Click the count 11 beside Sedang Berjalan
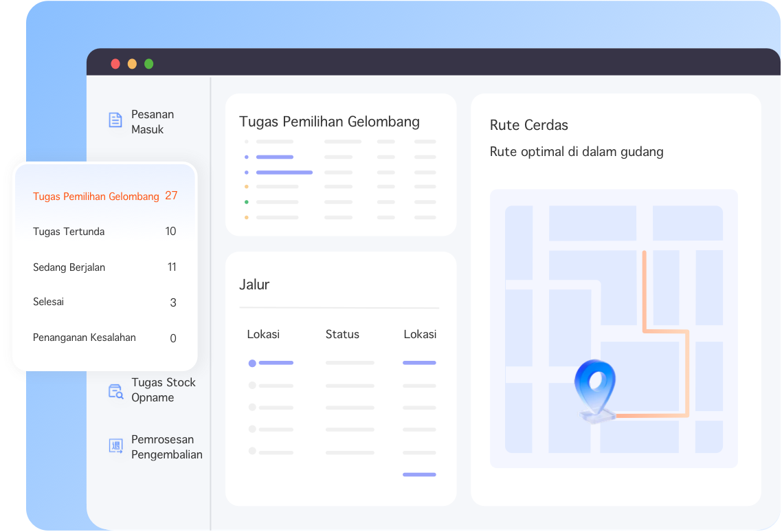This screenshot has width=782, height=532. (172, 267)
